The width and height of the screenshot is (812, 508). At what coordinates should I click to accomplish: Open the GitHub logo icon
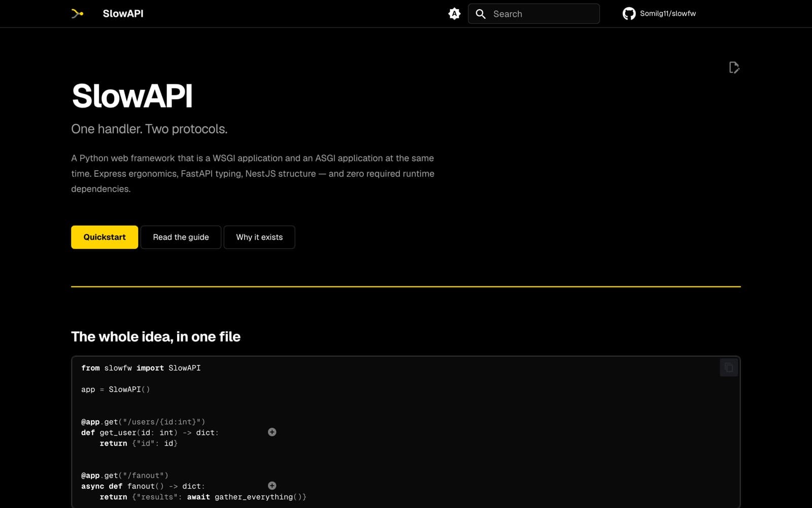point(629,14)
